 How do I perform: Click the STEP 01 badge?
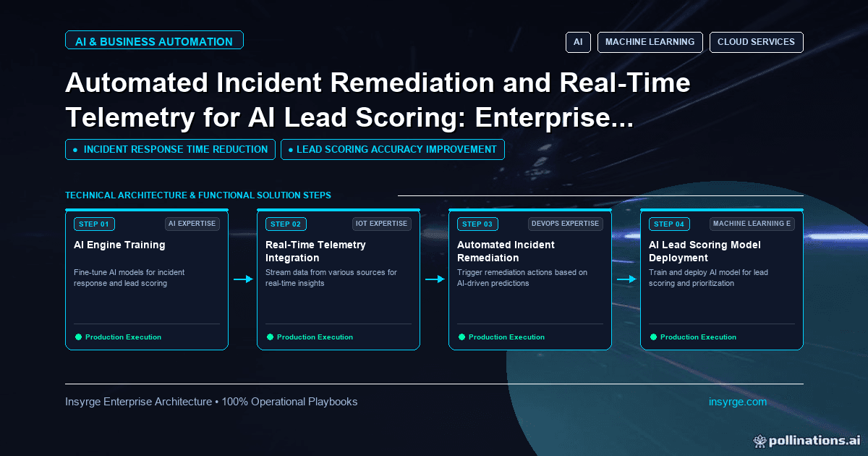point(94,224)
